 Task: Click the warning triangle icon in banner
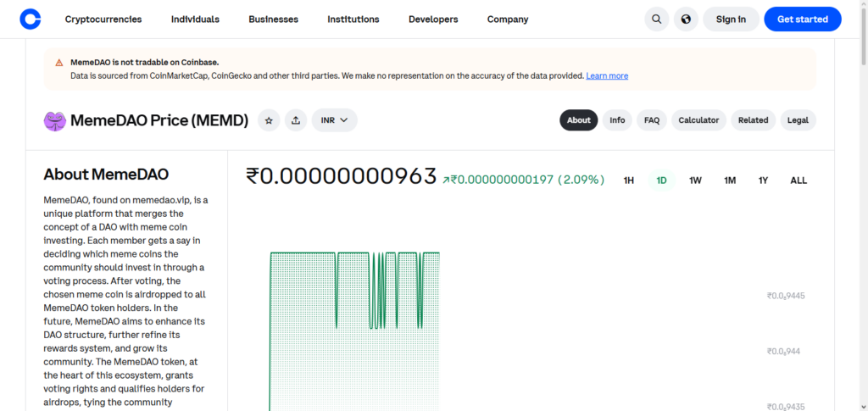click(59, 63)
